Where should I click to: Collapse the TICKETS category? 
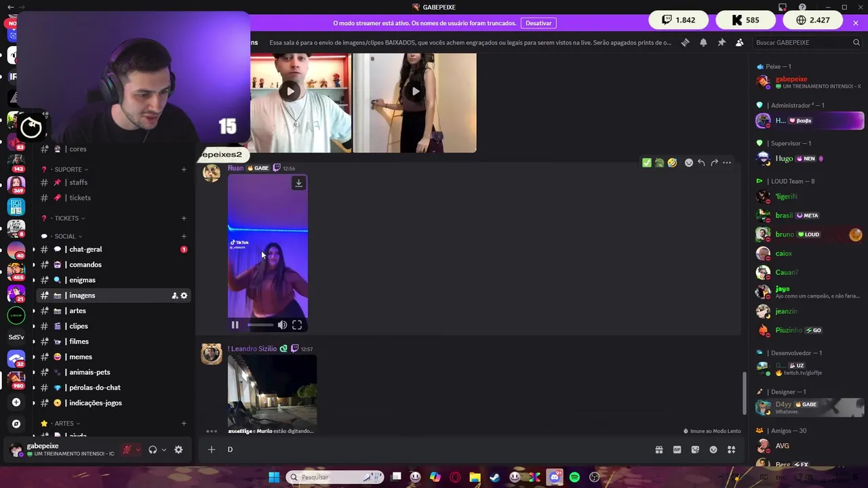(x=70, y=218)
